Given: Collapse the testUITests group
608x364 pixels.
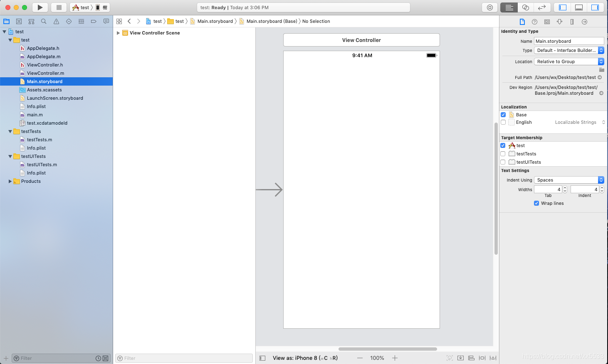Looking at the screenshot, I should click(x=10, y=156).
